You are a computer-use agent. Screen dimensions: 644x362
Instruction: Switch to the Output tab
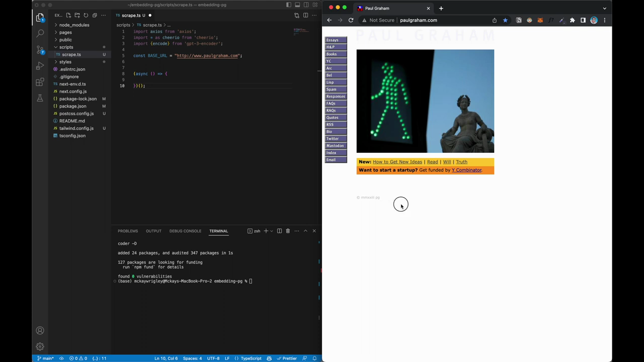click(x=153, y=231)
